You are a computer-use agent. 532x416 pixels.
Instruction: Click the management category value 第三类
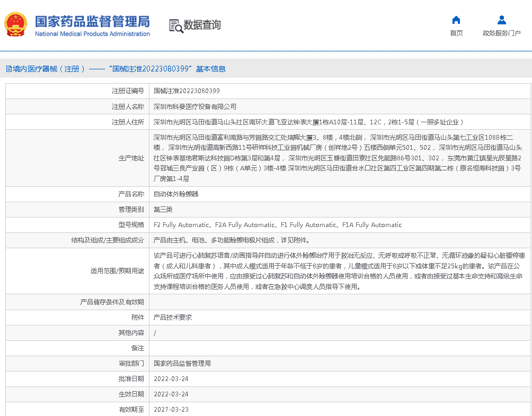(x=163, y=210)
